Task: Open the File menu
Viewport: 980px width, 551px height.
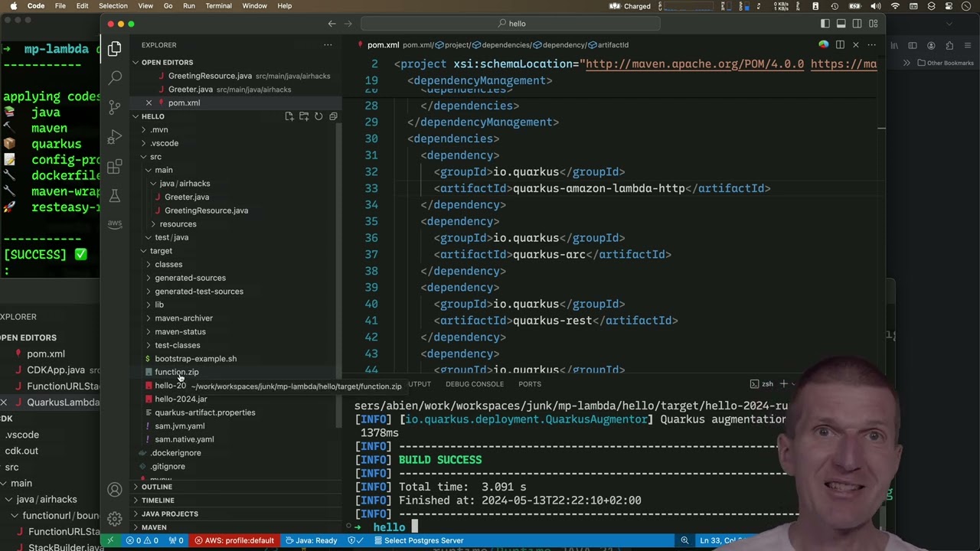Action: [60, 6]
